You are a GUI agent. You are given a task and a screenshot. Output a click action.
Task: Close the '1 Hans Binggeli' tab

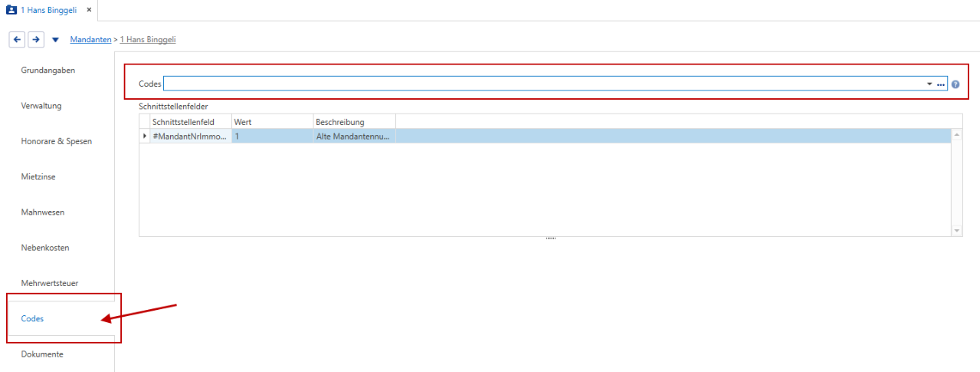coord(89,10)
